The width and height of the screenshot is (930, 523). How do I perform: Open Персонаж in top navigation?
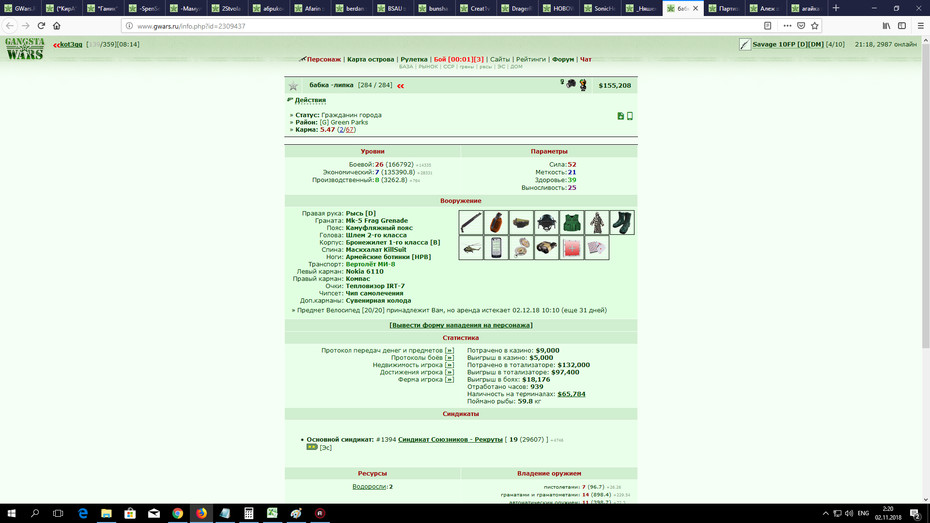(324, 59)
